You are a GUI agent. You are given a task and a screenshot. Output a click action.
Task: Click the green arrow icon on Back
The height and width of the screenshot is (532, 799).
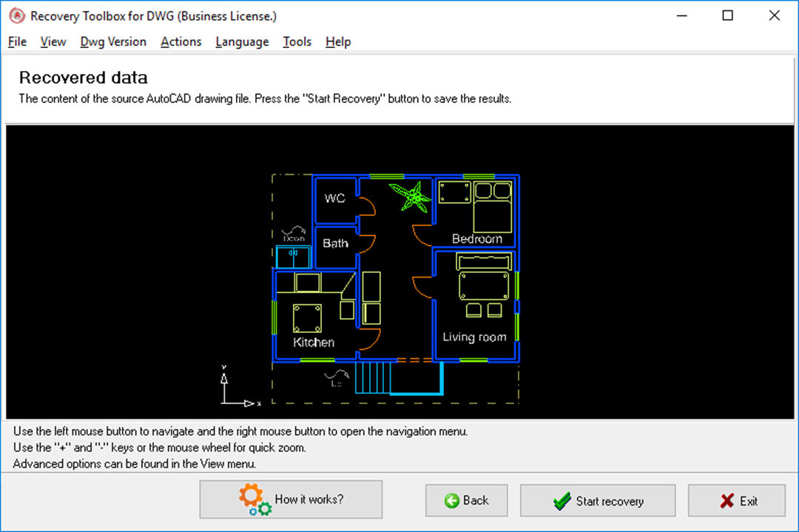[x=451, y=501]
